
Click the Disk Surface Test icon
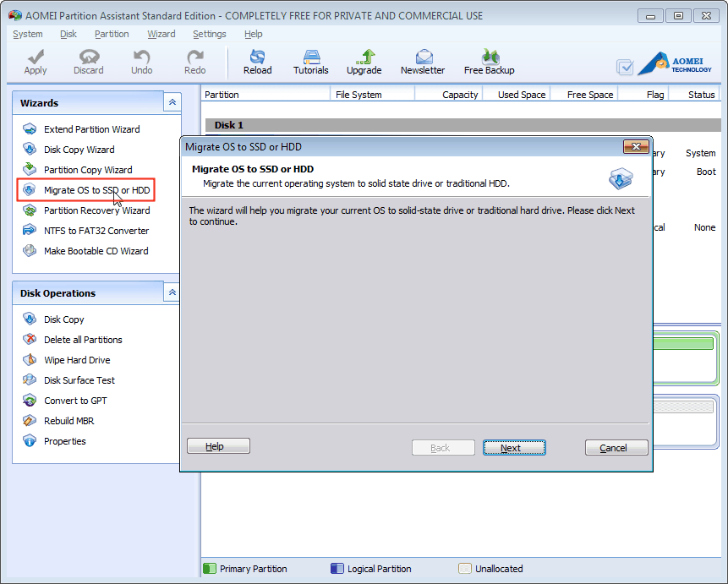click(x=30, y=379)
